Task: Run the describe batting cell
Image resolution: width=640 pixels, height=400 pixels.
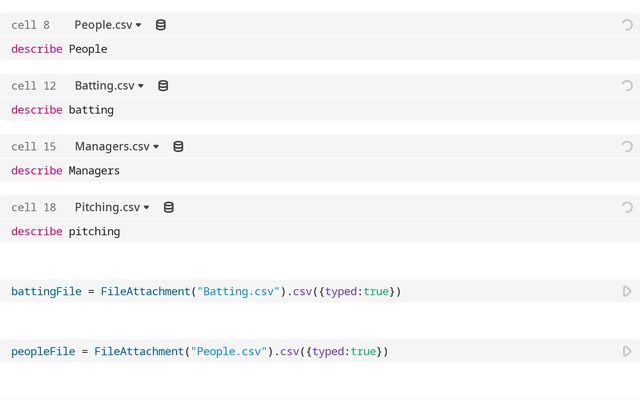Action: click(627, 86)
